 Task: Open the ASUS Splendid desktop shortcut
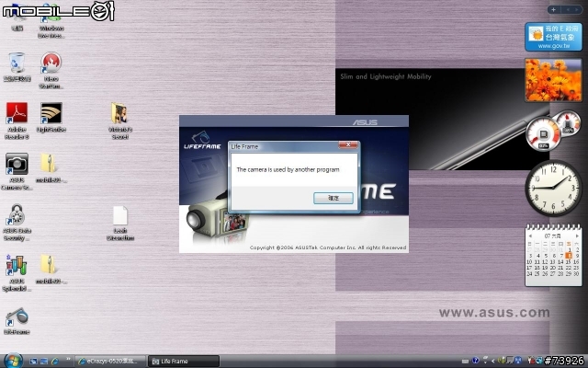click(x=17, y=273)
